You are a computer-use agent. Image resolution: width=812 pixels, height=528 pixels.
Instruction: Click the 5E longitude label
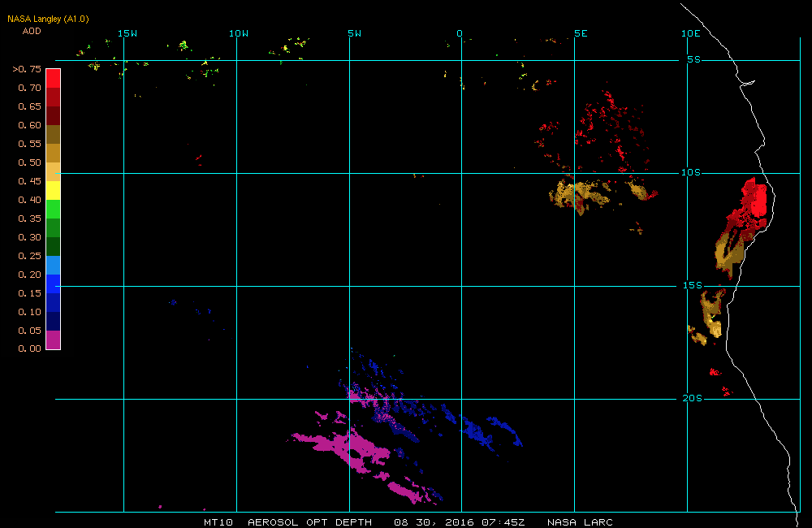(581, 33)
